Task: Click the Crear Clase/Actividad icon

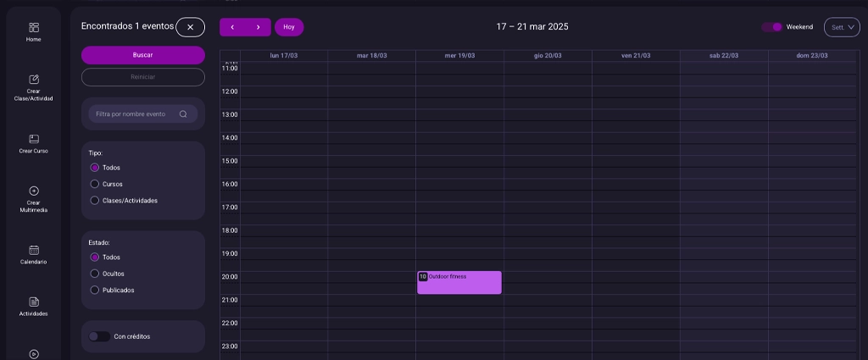Action: [x=34, y=80]
